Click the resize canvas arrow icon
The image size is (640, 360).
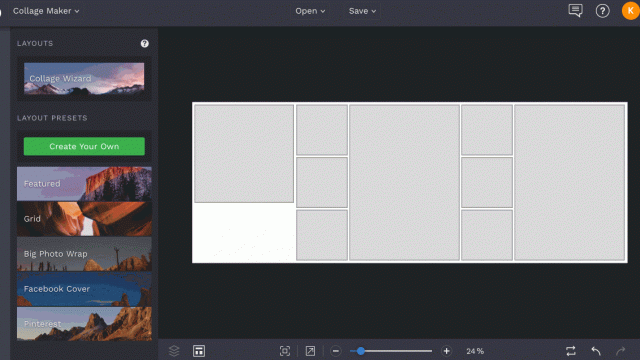(310, 351)
